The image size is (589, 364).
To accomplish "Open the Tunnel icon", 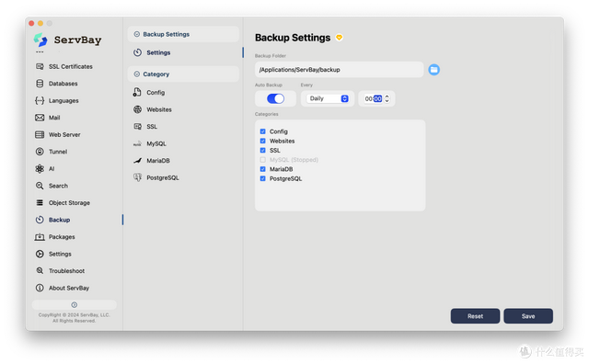I will [40, 152].
